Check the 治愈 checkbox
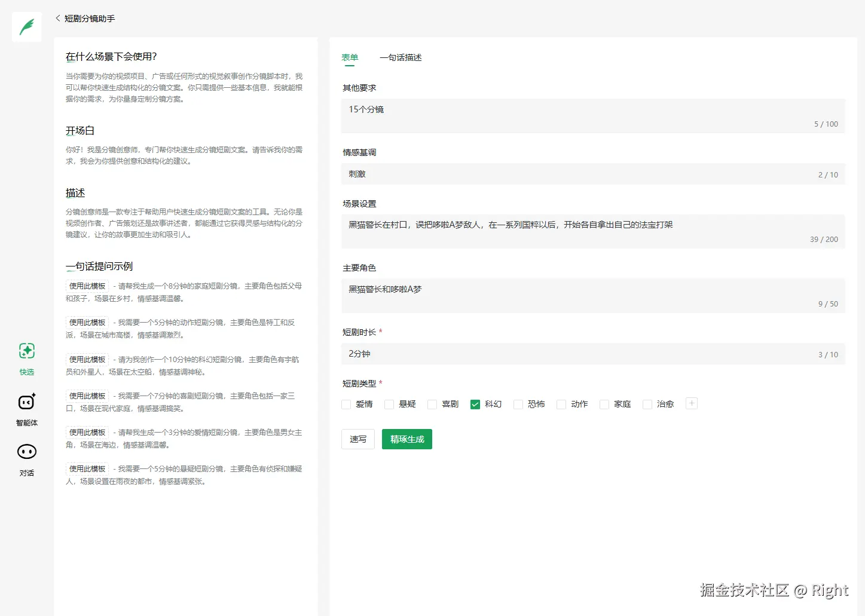Viewport: 865px width, 616px height. click(647, 404)
